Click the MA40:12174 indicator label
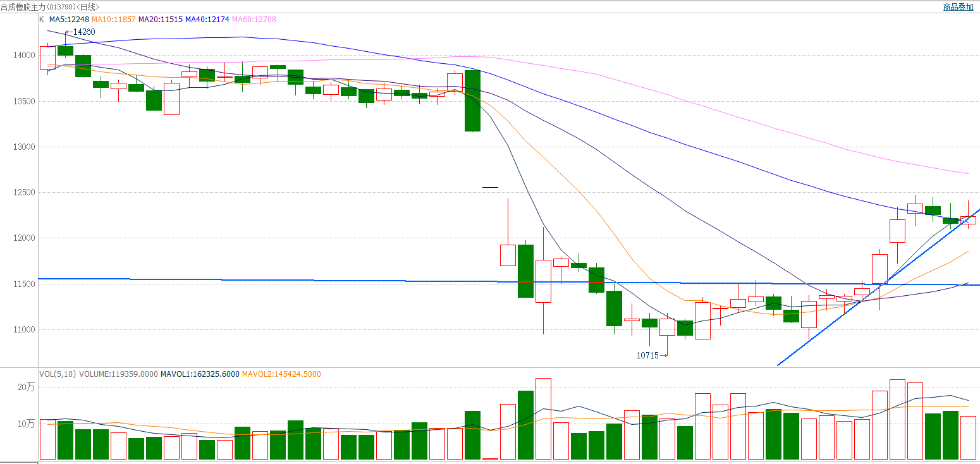This screenshot has height=464, width=980. (207, 20)
